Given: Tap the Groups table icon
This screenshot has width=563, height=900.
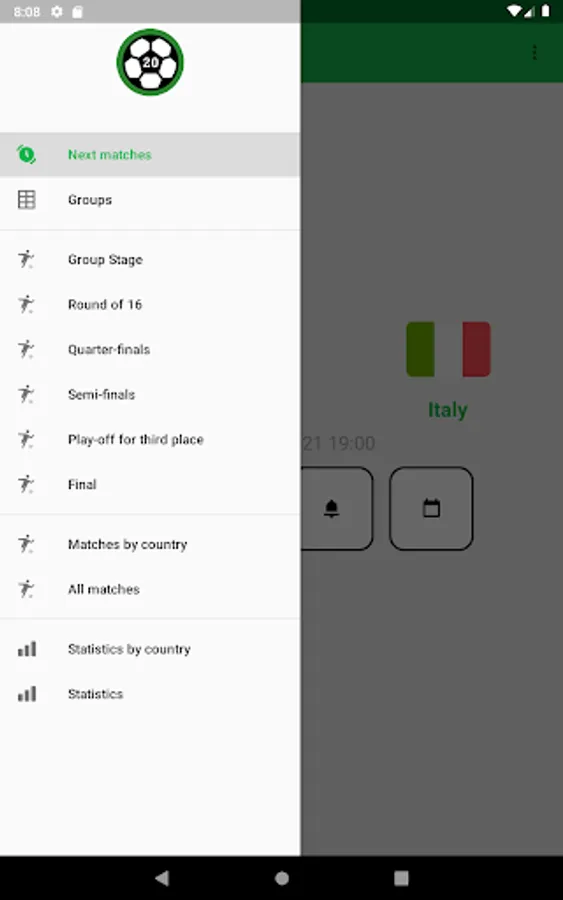Looking at the screenshot, I should point(26,200).
